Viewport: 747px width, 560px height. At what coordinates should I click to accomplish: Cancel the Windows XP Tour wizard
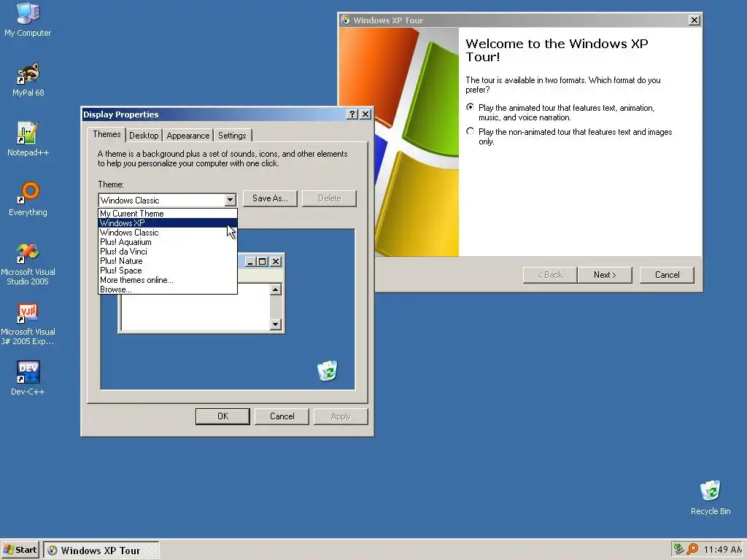click(x=667, y=275)
